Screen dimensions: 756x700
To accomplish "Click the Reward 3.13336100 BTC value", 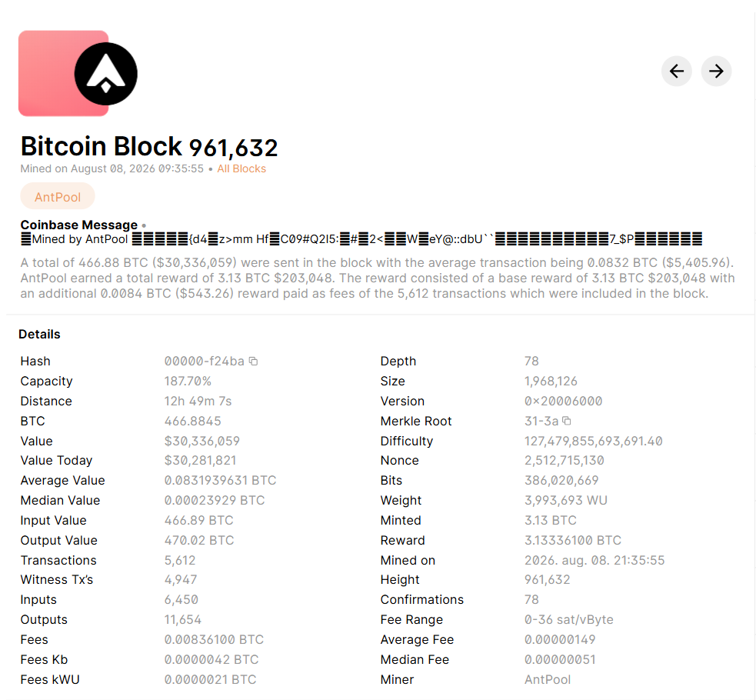I will 573,540.
